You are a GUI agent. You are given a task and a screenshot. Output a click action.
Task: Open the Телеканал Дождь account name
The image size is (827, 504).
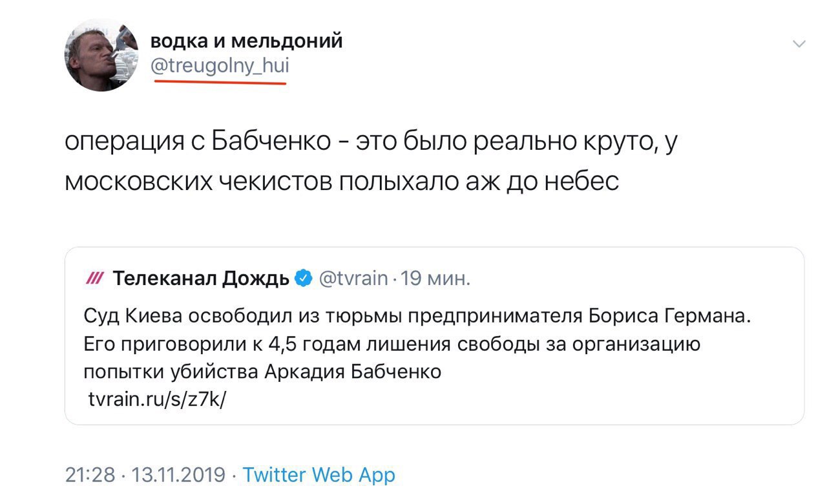pos(201,279)
